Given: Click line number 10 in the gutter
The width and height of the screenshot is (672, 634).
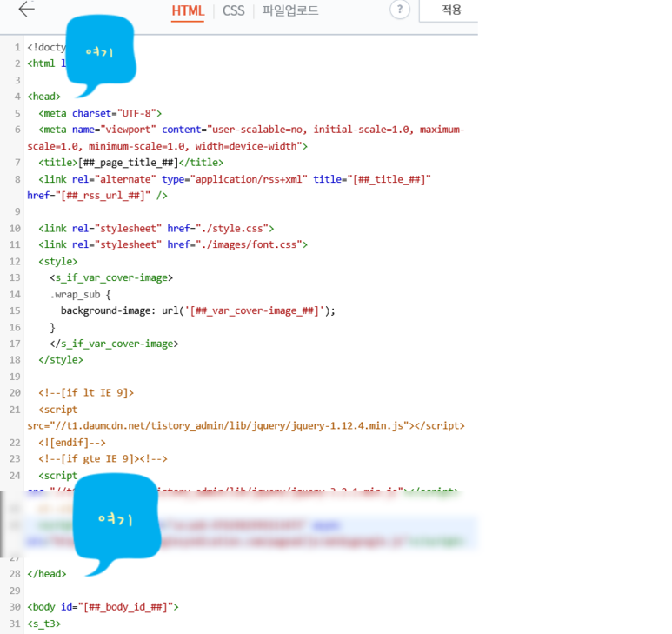Looking at the screenshot, I should [15, 229].
